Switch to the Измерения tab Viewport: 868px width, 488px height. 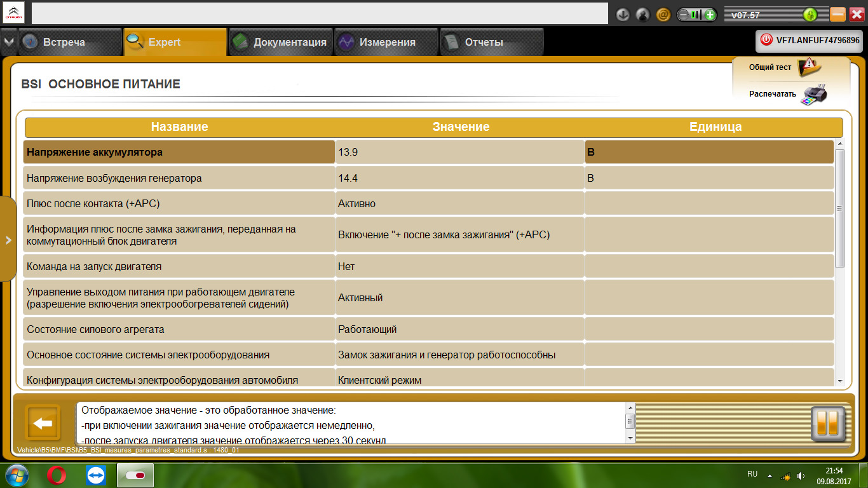386,42
